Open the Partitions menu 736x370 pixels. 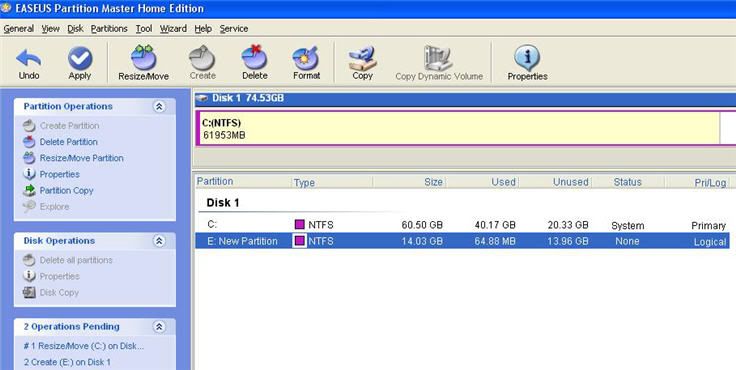109,29
